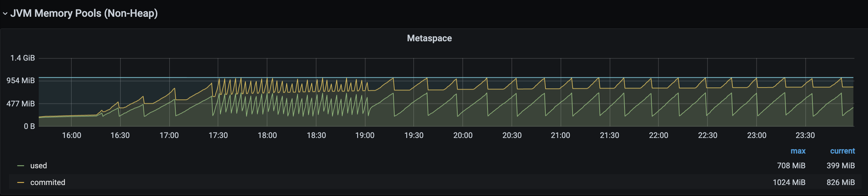Click the 954 MiB y-axis label

point(21,80)
